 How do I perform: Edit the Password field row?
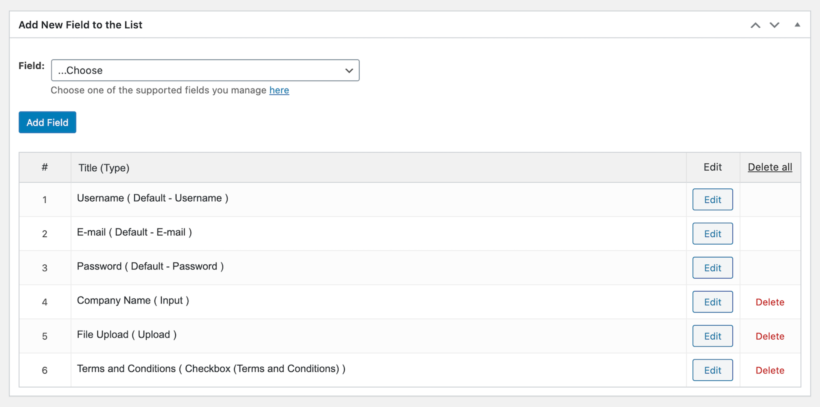pyautogui.click(x=712, y=267)
